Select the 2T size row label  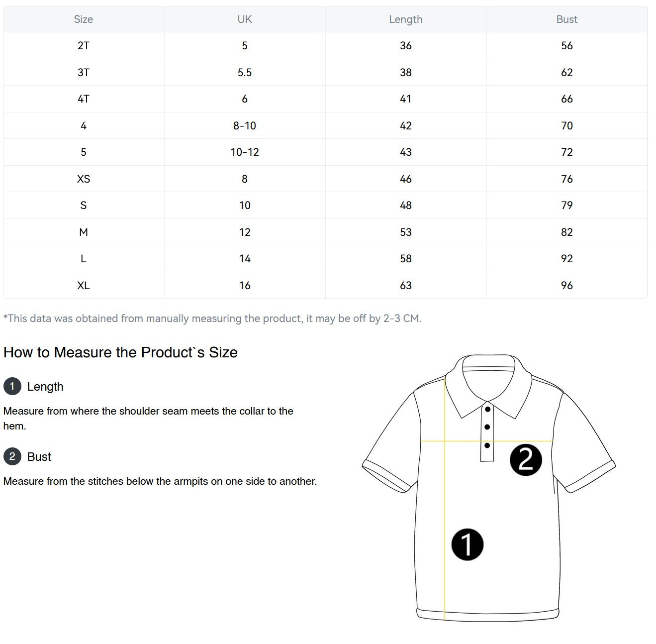84,46
